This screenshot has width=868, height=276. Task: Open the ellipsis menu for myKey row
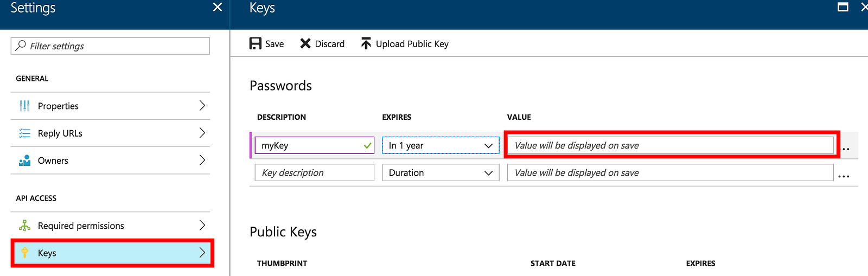(x=846, y=149)
